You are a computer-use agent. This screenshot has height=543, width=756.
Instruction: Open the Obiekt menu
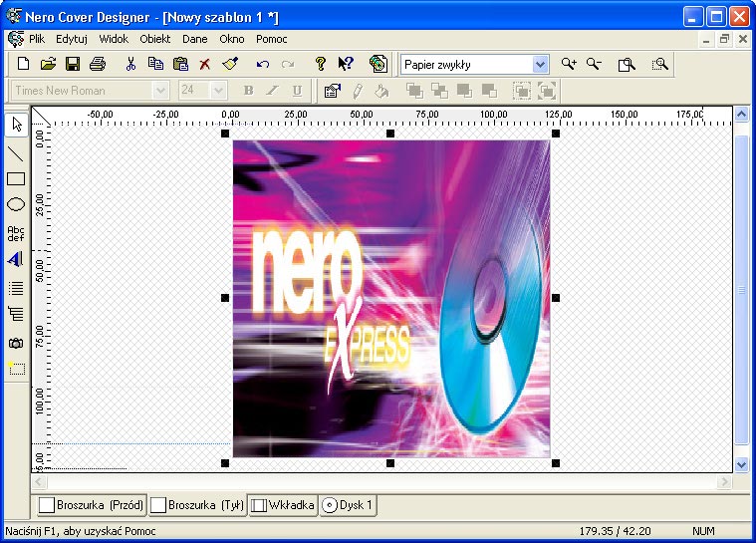154,39
